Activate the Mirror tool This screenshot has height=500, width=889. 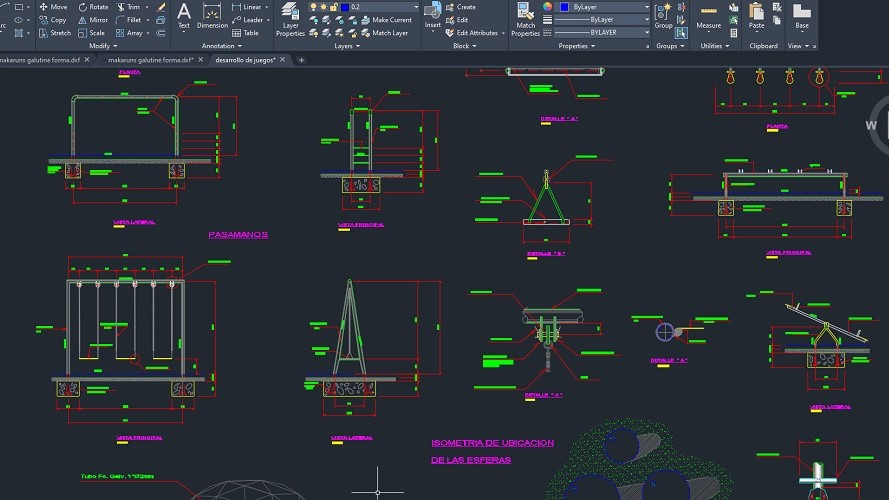click(x=93, y=20)
